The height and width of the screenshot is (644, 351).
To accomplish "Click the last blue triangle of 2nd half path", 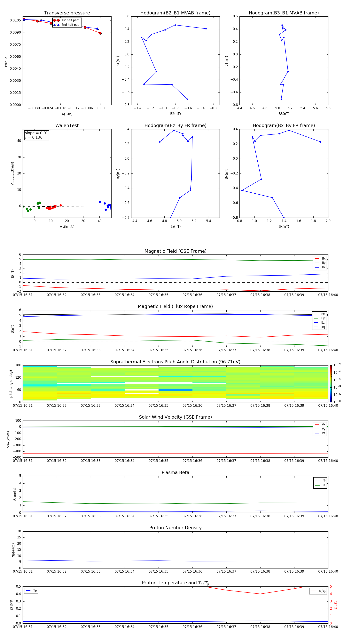I will click(x=97, y=29).
